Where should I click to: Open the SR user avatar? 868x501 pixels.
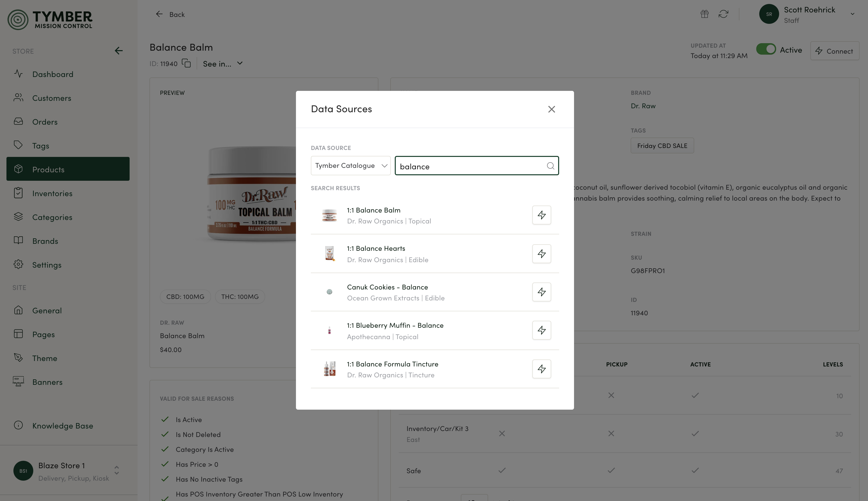click(769, 14)
